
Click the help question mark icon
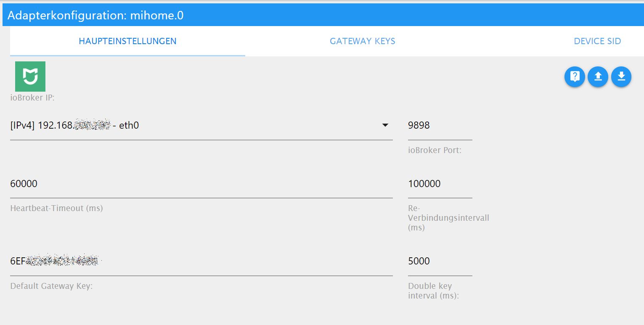(x=575, y=77)
